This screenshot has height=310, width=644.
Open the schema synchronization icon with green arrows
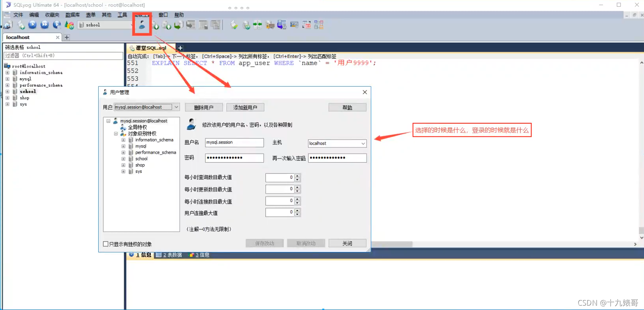click(x=258, y=25)
